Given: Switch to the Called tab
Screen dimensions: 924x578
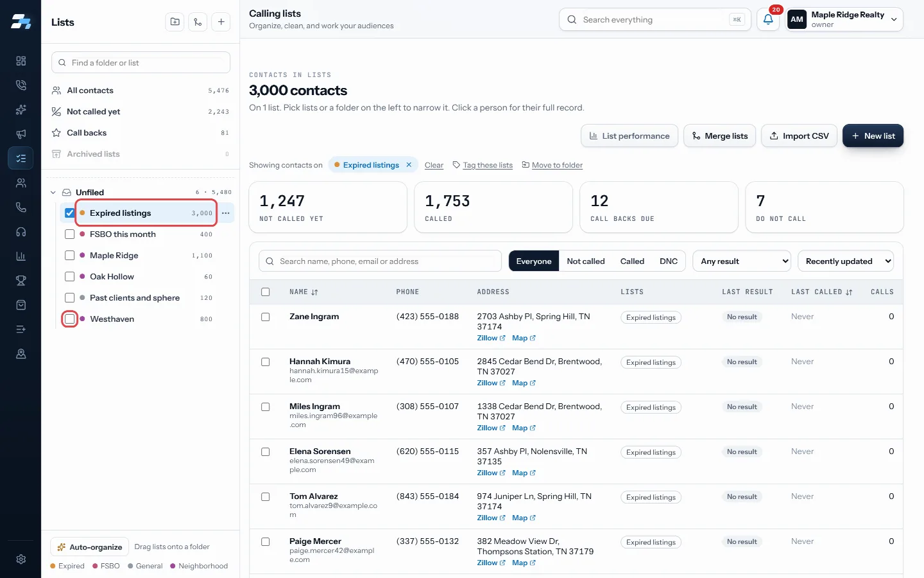Looking at the screenshot, I should pyautogui.click(x=632, y=261).
